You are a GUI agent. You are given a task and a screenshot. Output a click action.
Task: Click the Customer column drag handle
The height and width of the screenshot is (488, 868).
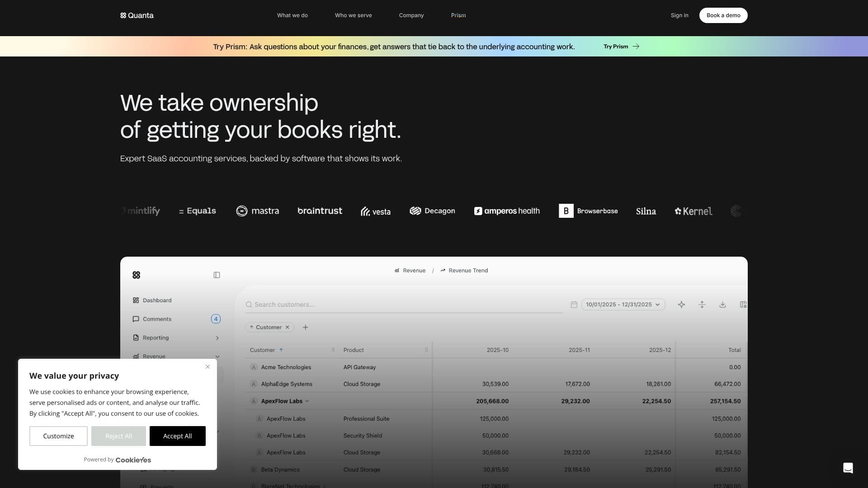click(x=333, y=350)
